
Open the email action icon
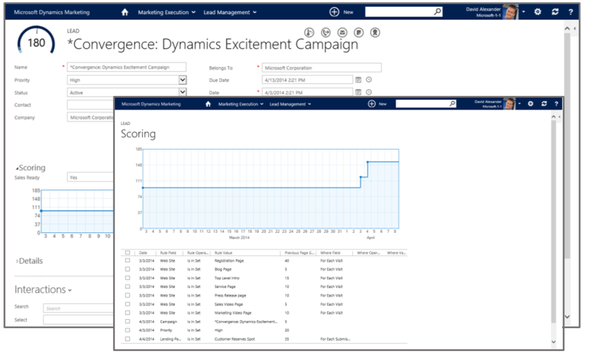click(342, 33)
